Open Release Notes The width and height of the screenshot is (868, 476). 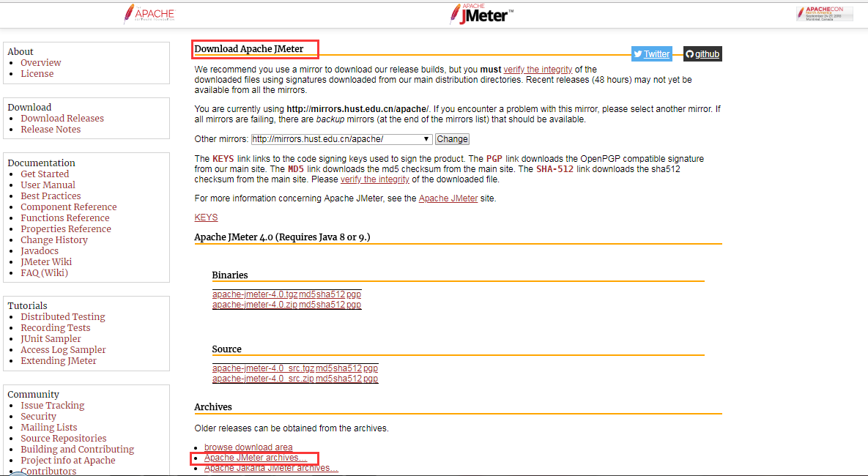[x=51, y=130]
